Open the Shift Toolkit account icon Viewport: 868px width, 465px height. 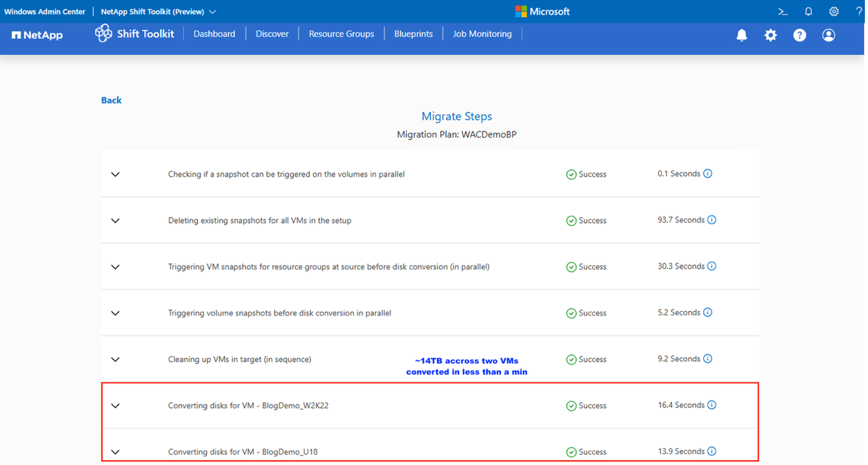pos(828,35)
